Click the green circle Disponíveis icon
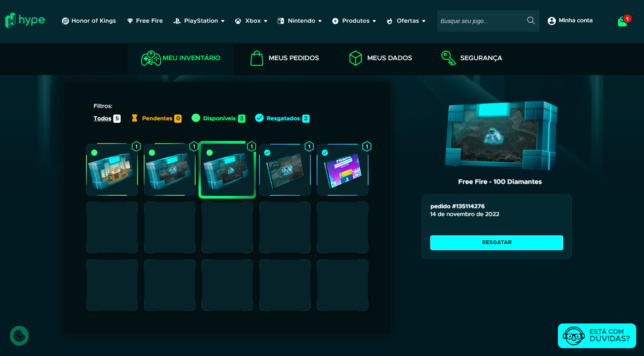This screenshot has width=644, height=356. click(196, 118)
